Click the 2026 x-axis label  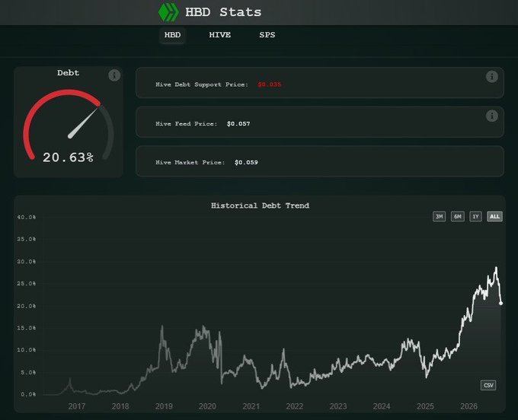[x=468, y=406]
